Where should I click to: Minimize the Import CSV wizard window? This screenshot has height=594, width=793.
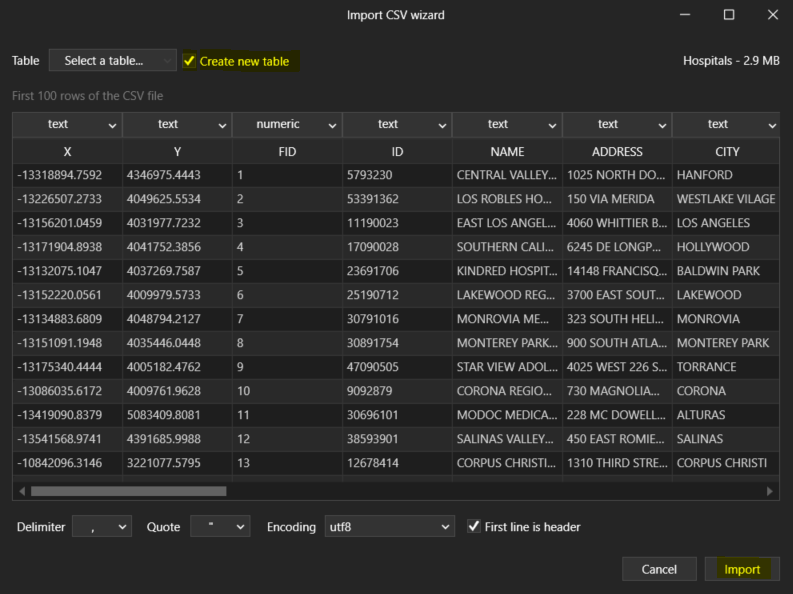685,15
